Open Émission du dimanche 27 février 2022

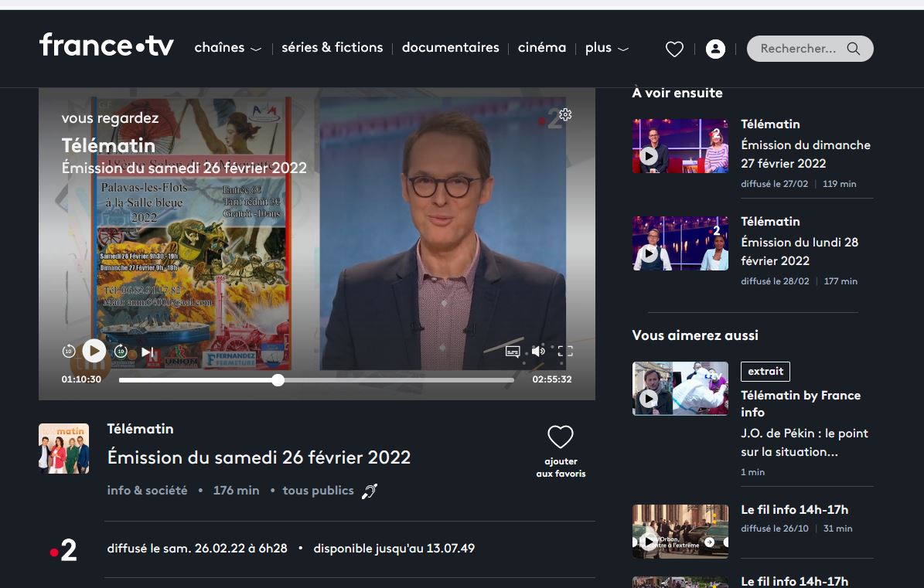806,155
